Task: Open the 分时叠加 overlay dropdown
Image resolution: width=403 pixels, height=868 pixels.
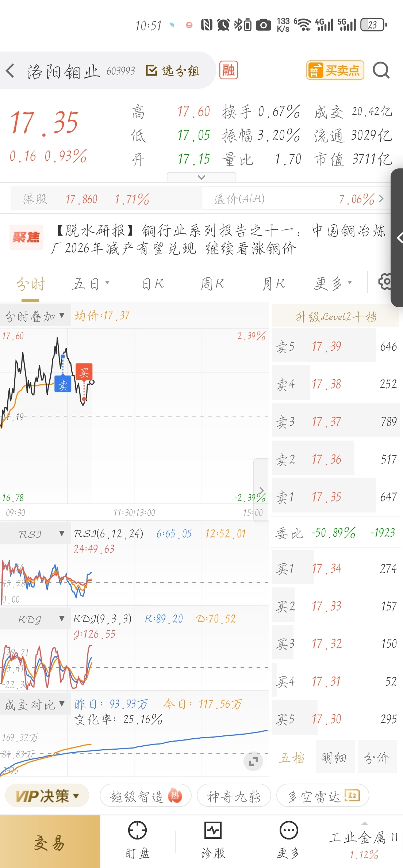Action: (x=35, y=316)
